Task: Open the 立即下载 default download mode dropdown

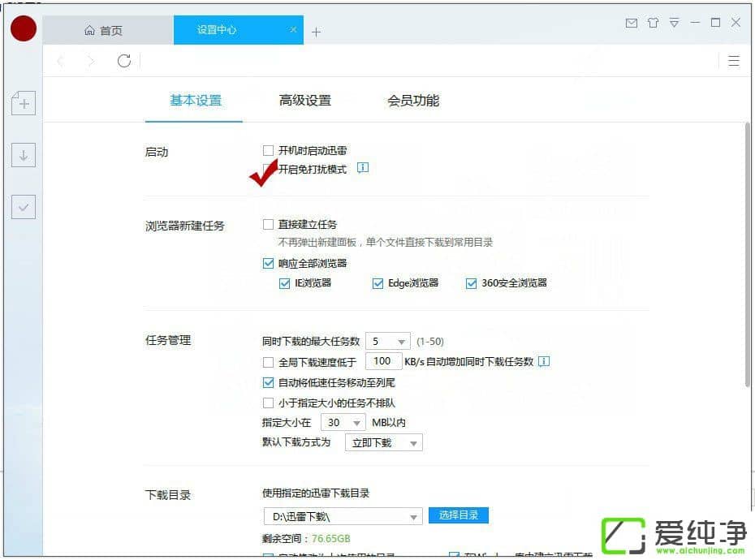Action: click(x=383, y=443)
